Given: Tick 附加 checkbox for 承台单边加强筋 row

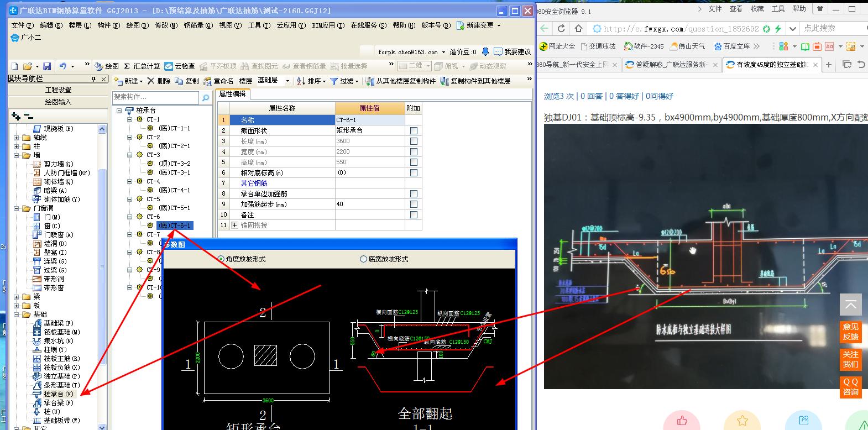Looking at the screenshot, I should coord(414,194).
